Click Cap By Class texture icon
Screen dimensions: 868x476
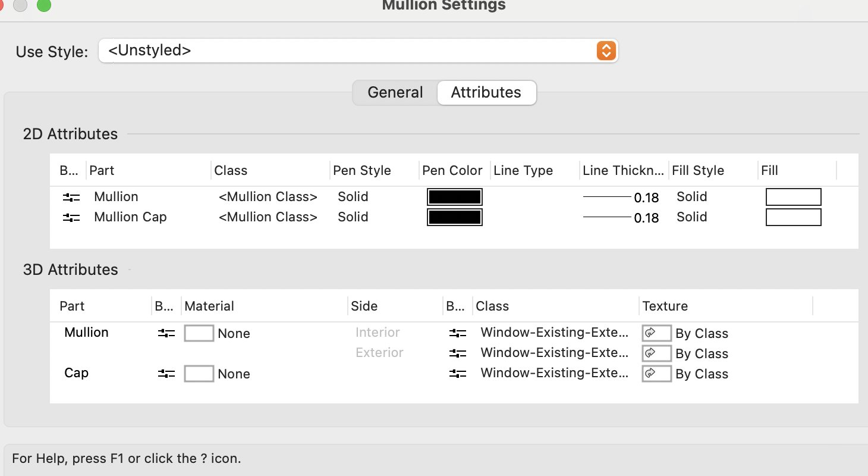[x=656, y=374]
